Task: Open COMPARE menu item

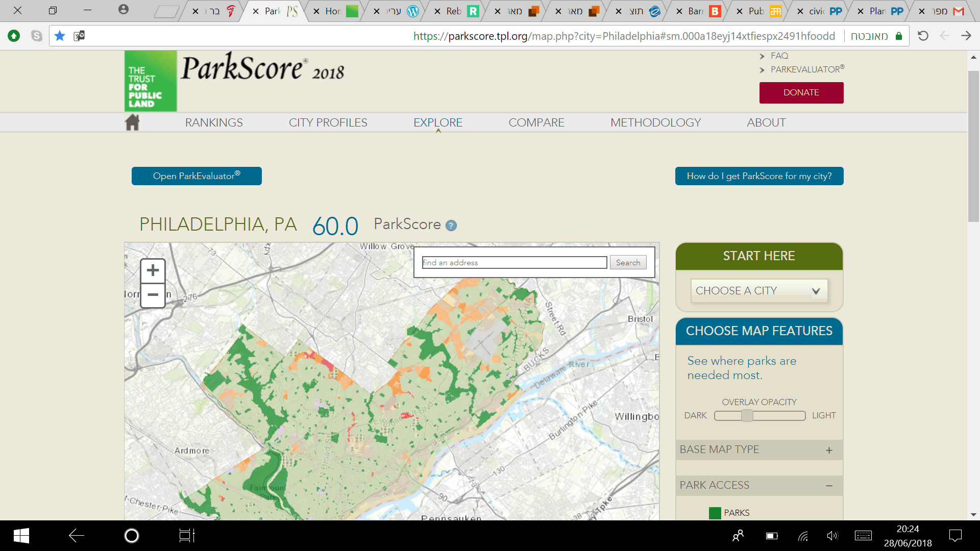Action: click(x=536, y=122)
